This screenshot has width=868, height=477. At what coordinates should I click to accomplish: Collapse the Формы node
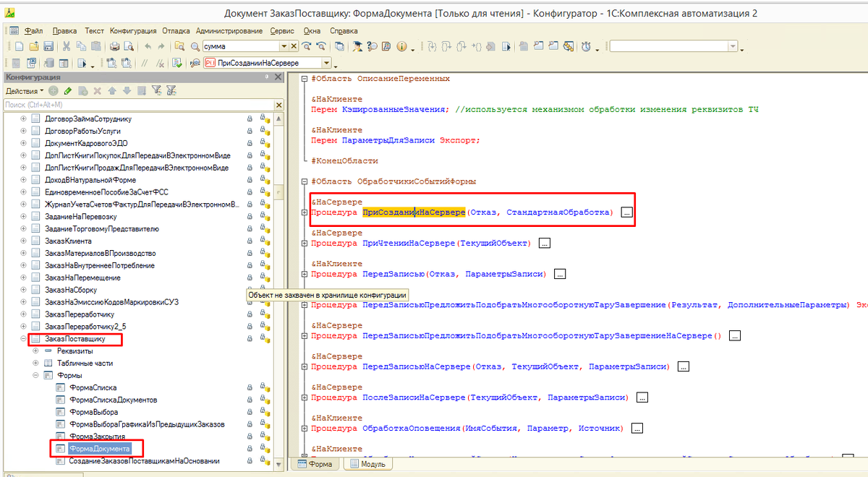point(35,375)
